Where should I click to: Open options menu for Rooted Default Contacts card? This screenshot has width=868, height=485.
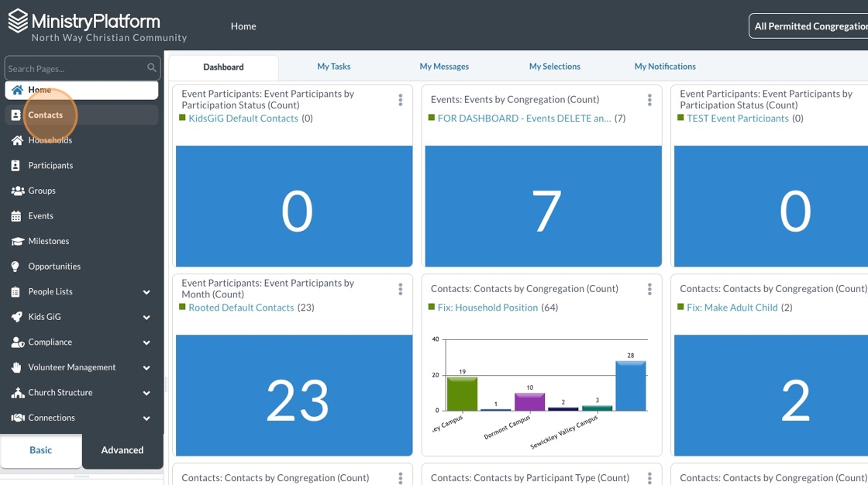[x=400, y=289]
